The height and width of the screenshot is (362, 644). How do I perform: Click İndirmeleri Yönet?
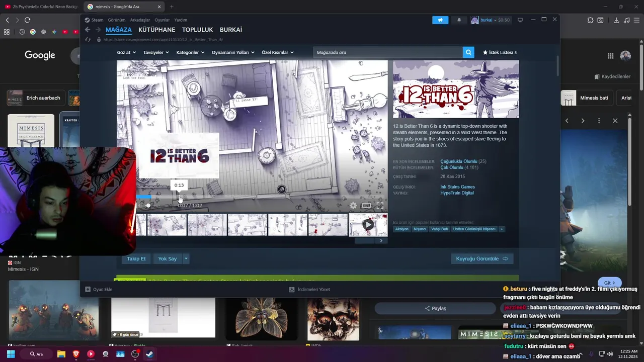(x=310, y=289)
